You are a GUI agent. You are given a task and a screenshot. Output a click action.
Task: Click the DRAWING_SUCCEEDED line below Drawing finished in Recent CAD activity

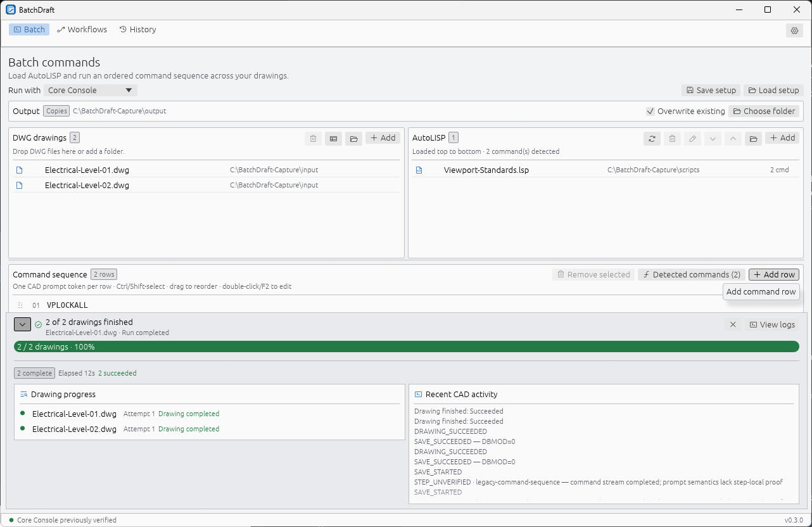(x=450, y=431)
